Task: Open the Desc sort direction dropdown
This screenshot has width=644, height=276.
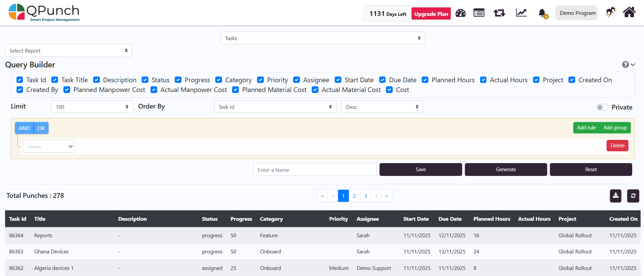Action: [x=382, y=107]
